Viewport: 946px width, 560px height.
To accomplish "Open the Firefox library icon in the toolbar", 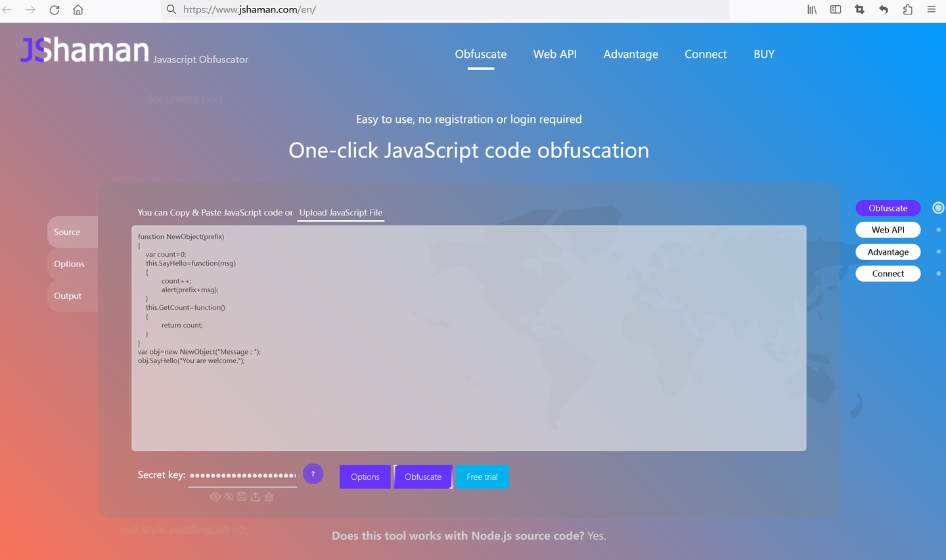I will [x=811, y=9].
